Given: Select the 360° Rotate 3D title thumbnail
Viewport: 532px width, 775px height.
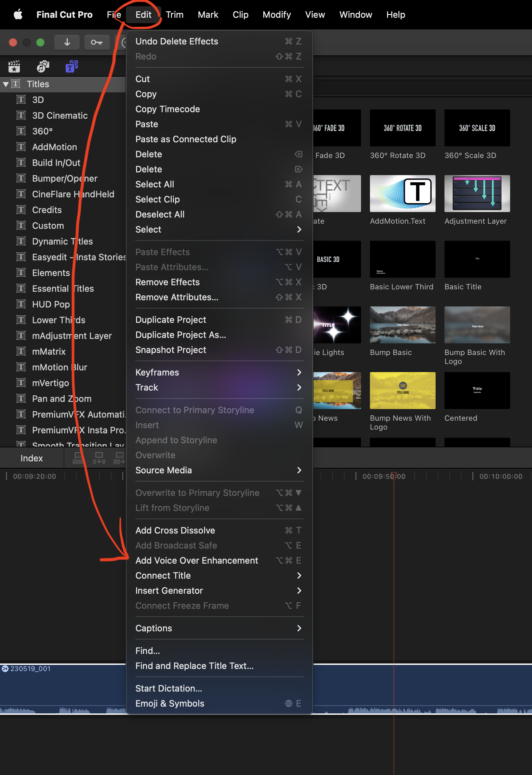Looking at the screenshot, I should (x=403, y=128).
